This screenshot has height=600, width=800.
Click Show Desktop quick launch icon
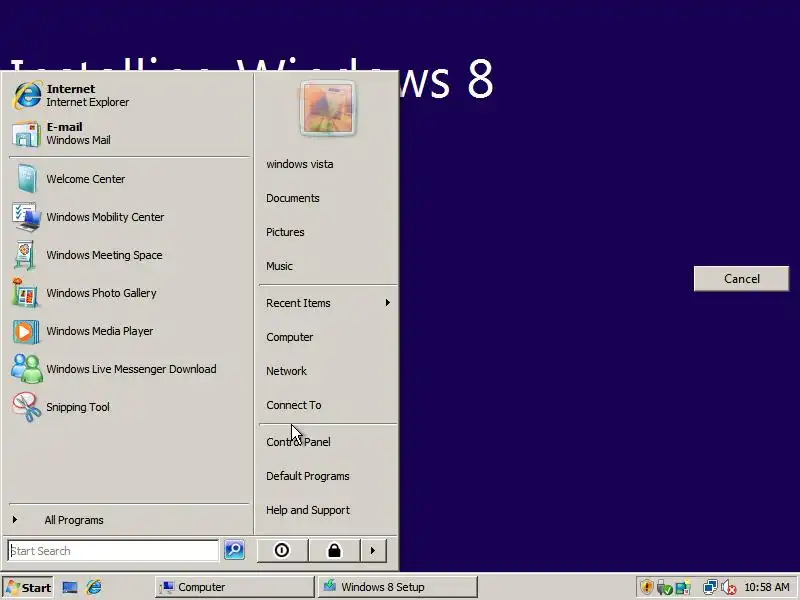pos(70,588)
